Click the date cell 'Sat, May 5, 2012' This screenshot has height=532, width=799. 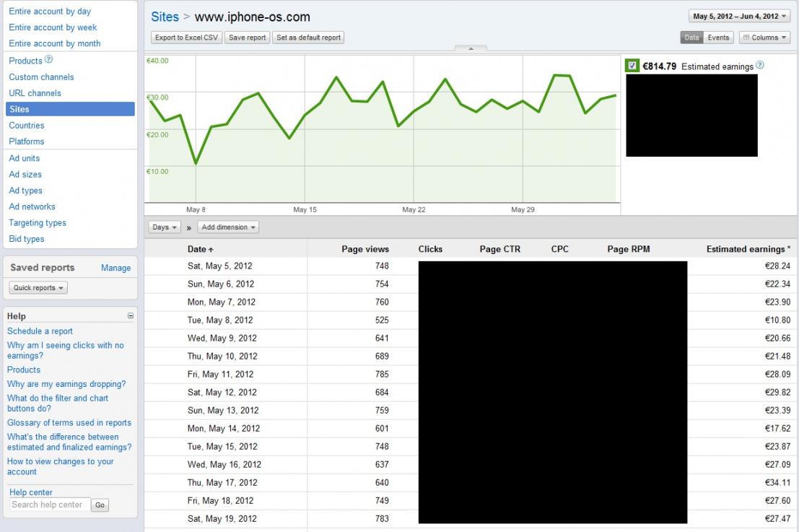click(x=219, y=266)
